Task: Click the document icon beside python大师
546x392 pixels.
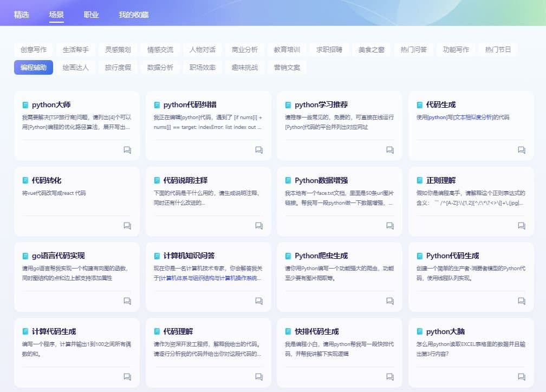Action: click(25, 105)
